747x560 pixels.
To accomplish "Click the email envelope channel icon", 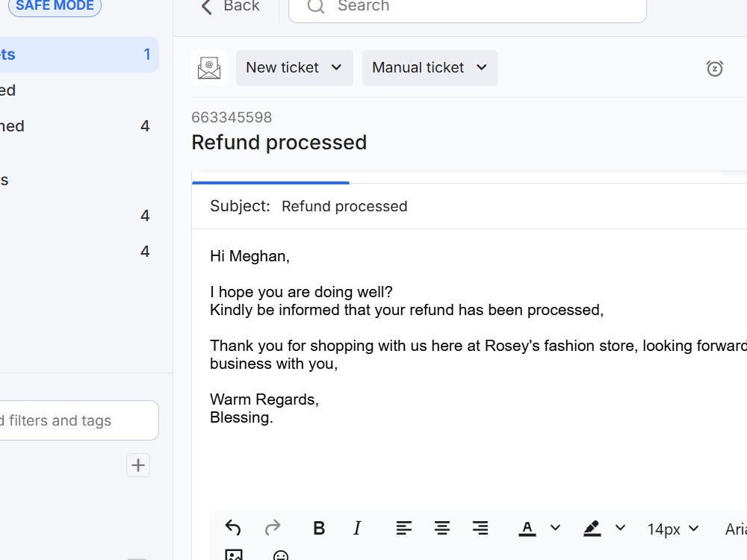I will click(x=209, y=68).
